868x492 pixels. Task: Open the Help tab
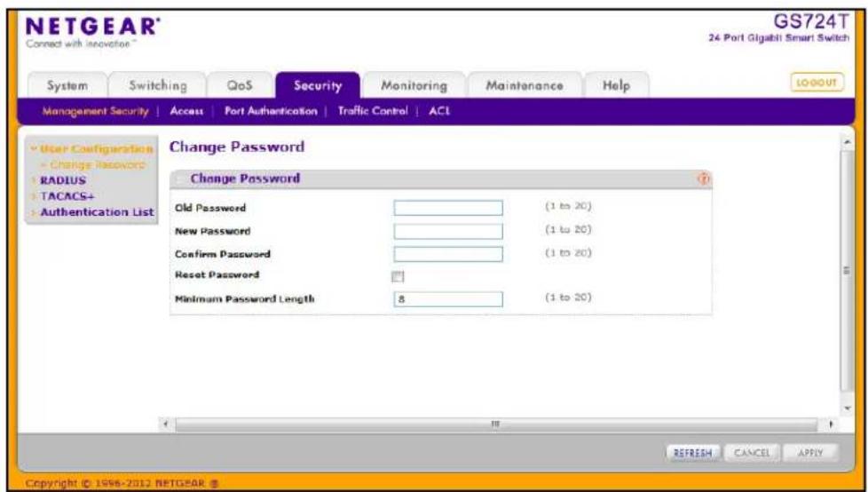click(x=616, y=86)
